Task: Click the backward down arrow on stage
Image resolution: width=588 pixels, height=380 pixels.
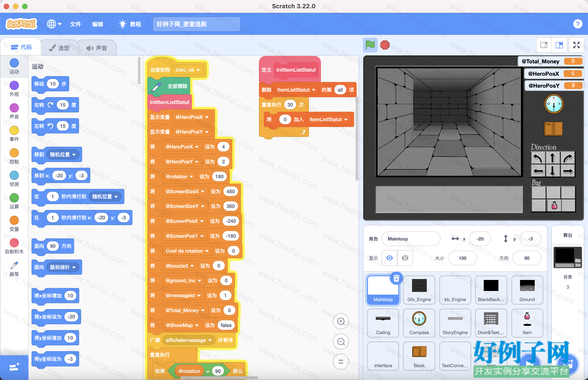Action: pos(553,171)
